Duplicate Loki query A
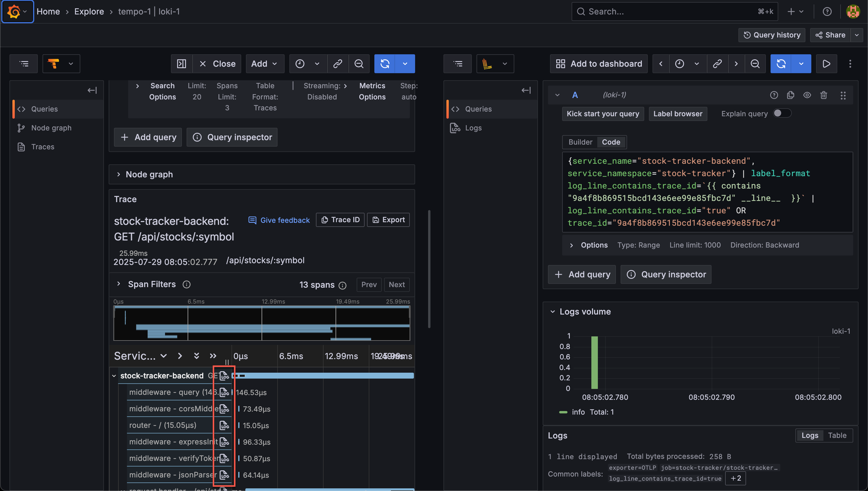 (790, 95)
